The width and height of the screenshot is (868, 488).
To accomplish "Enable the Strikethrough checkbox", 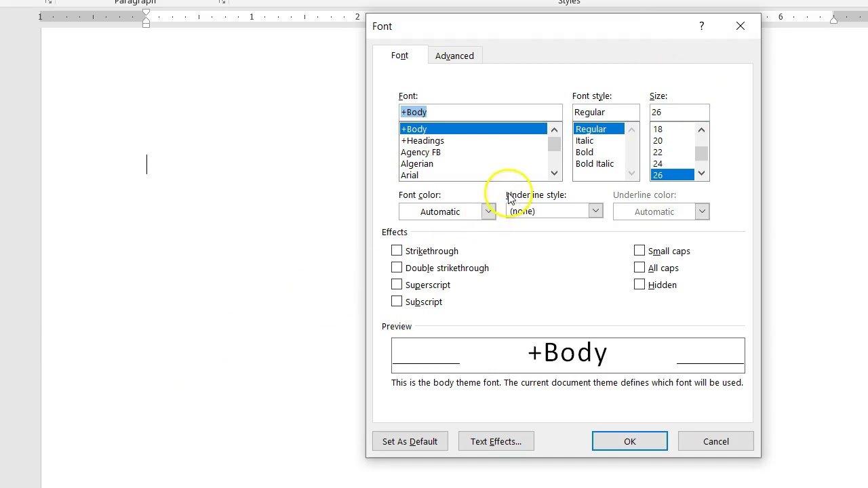I will [x=397, y=251].
